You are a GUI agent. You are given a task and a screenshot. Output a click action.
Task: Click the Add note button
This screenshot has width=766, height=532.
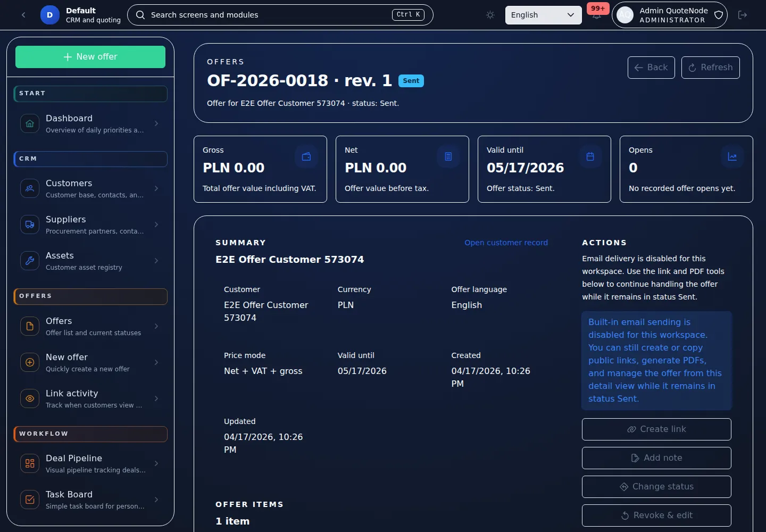[x=656, y=458]
